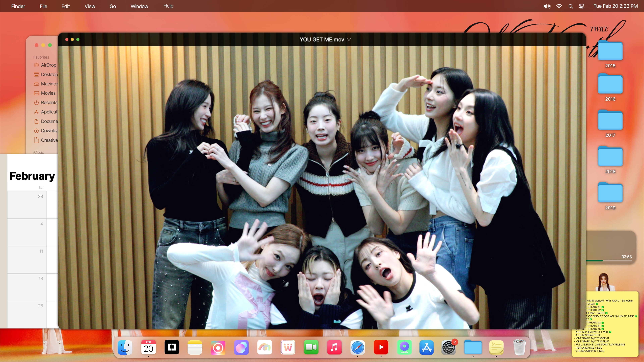The image size is (644, 362).
Task: Expand the YOU GET ME.mov title chevron
Action: (x=349, y=40)
